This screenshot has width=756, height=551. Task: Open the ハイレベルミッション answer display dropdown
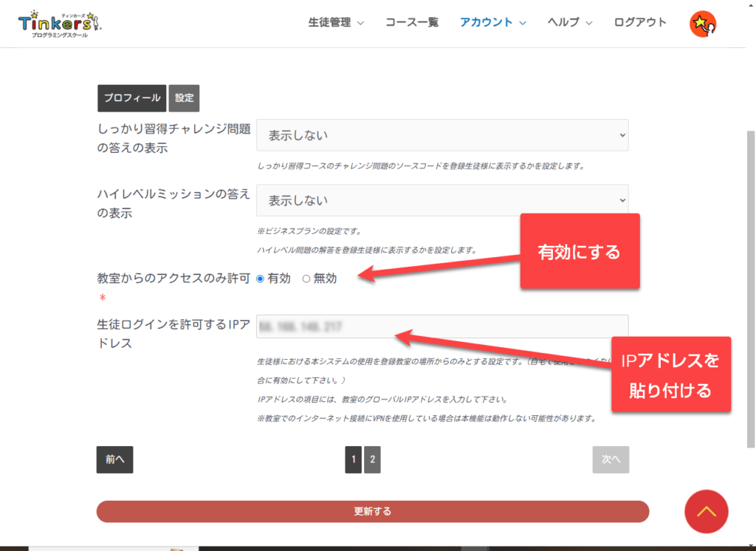[442, 200]
